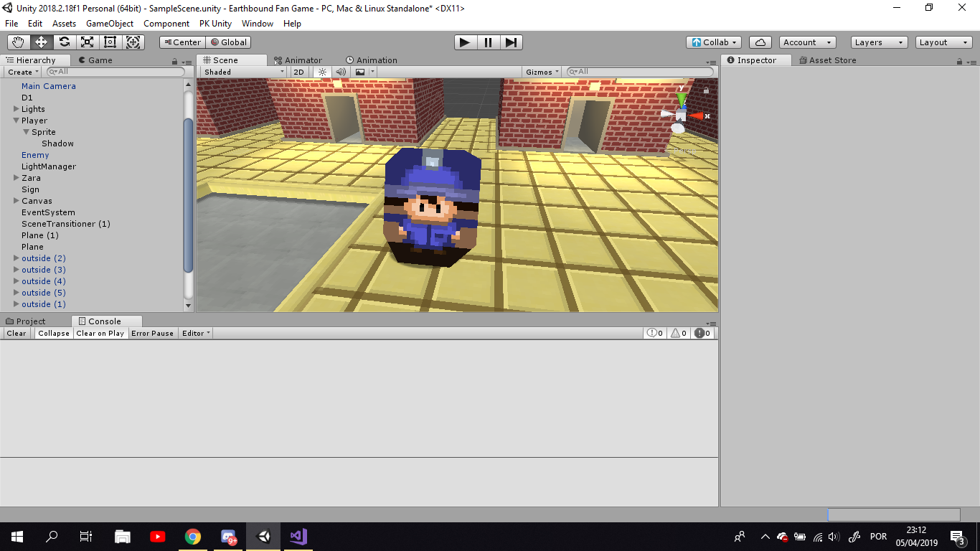Open the Gizmos dropdown
The height and width of the screenshot is (551, 980).
[x=542, y=72]
